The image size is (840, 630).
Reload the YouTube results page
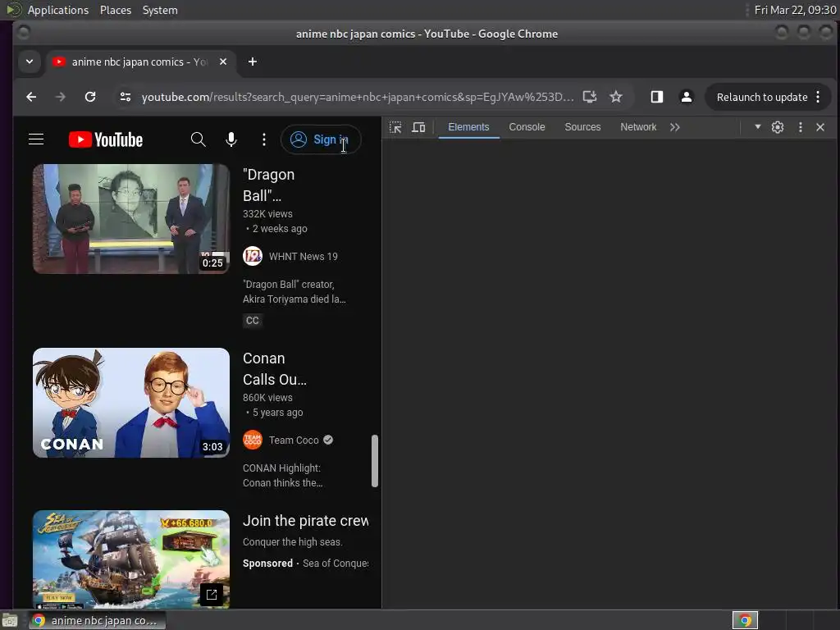[90, 97]
